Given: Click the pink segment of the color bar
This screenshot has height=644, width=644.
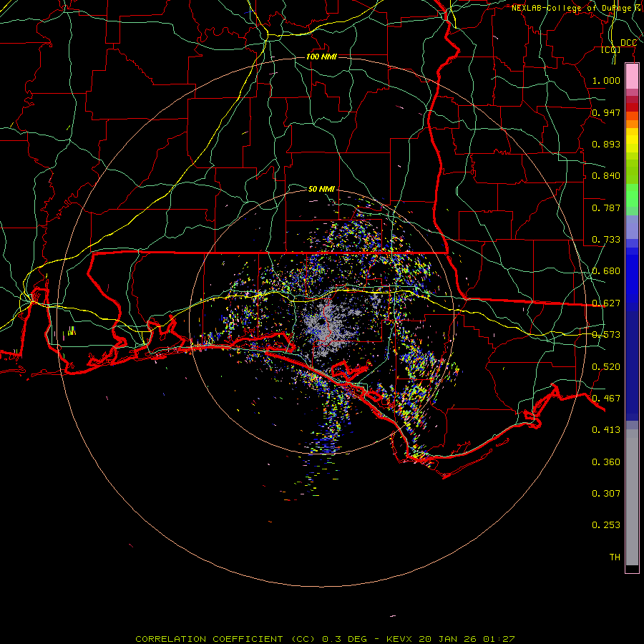Looking at the screenshot, I should pyautogui.click(x=632, y=77).
